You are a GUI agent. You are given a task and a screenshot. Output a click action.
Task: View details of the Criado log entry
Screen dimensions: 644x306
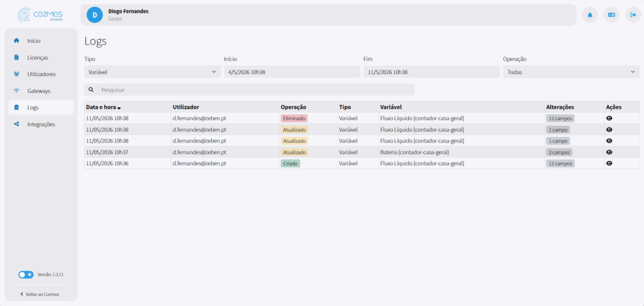click(x=609, y=163)
